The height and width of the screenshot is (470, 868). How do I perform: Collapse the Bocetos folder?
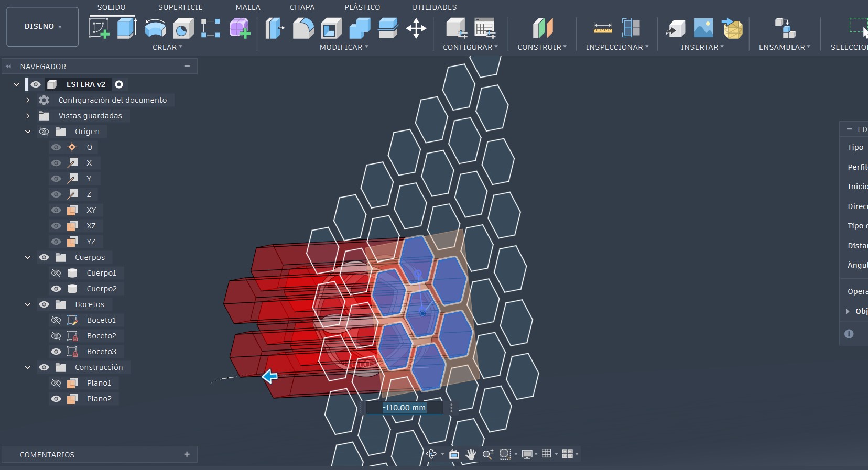28,304
